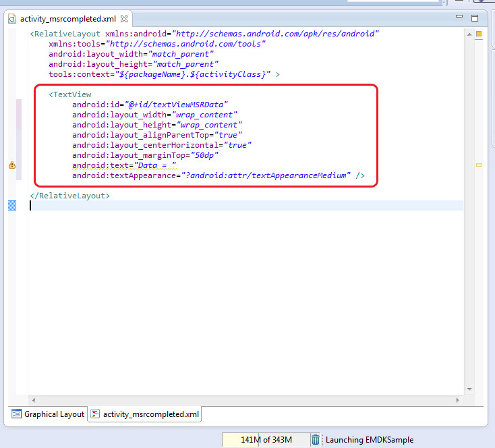Click the Launching EMDKSample status text

pyautogui.click(x=370, y=440)
